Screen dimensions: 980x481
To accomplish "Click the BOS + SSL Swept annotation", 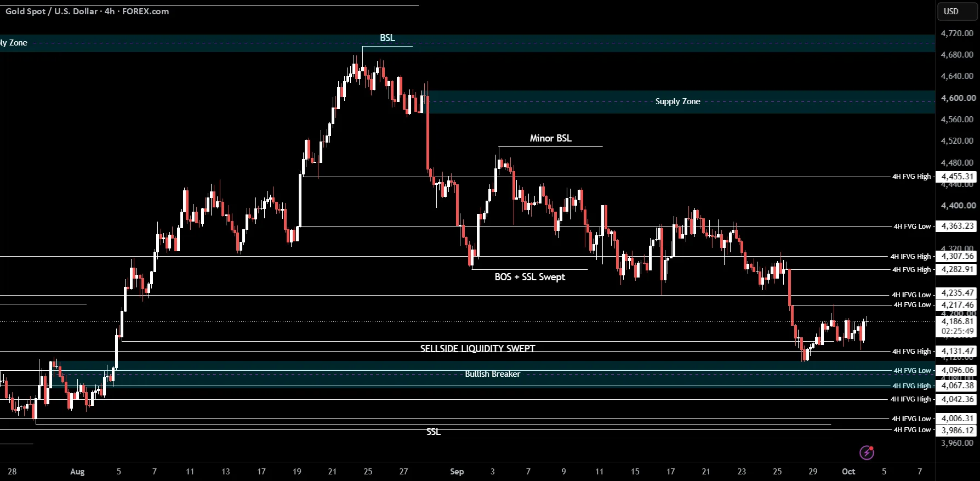I will tap(530, 277).
